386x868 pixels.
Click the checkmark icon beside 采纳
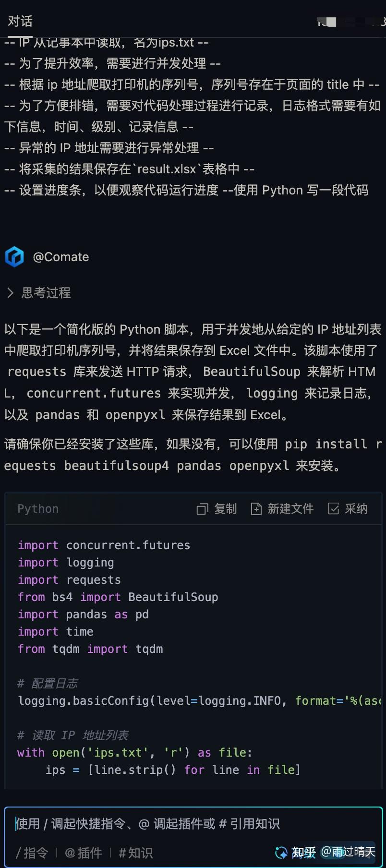pyautogui.click(x=334, y=509)
